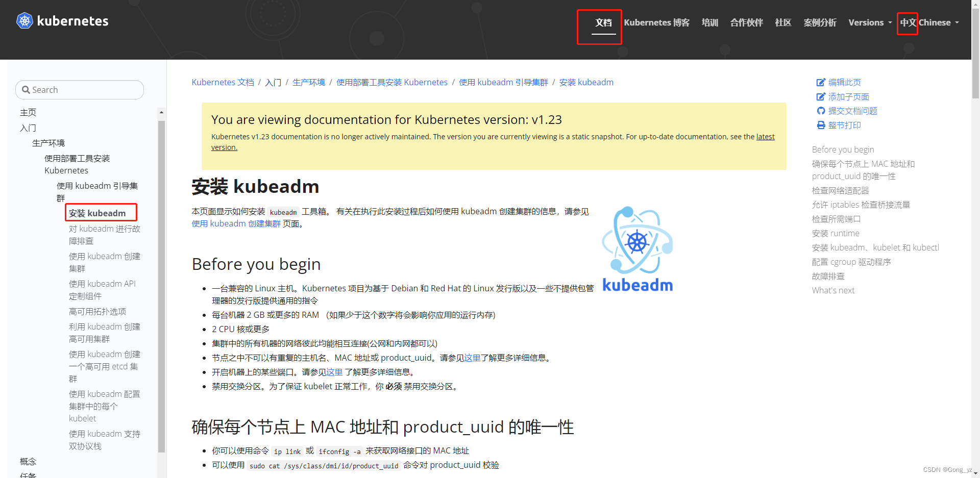Click breadcrumb 使用部署工具安装 Kubernetes

pyautogui.click(x=392, y=82)
